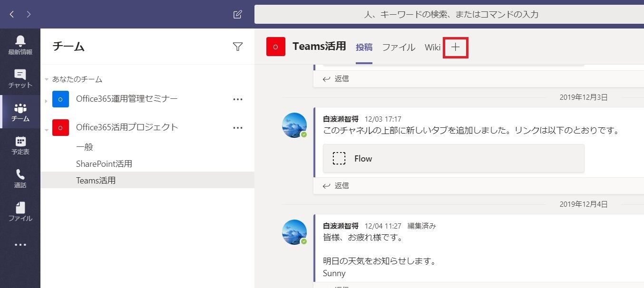Screen dimensions: 644x288
Task: Open the Flow tab link card
Action: click(453, 158)
